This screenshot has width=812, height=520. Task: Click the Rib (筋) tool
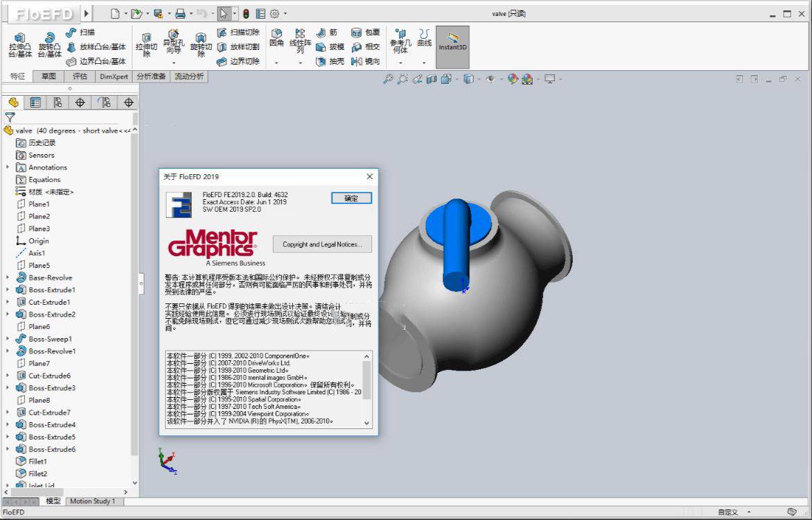(326, 33)
